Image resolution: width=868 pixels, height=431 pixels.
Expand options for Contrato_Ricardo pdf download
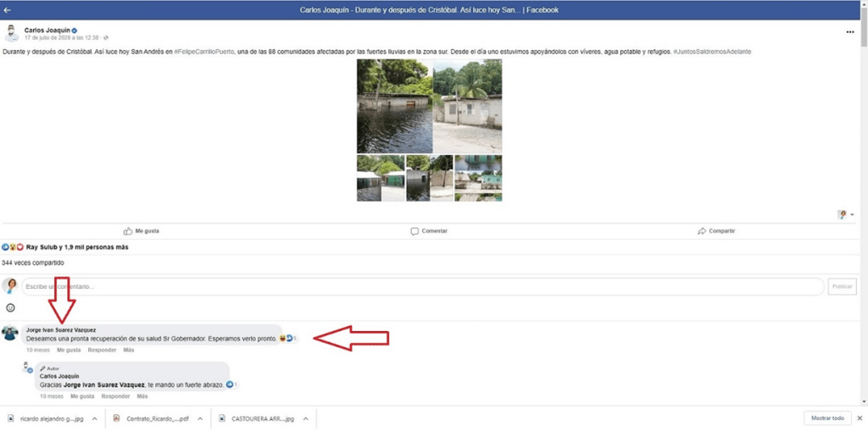coord(201,418)
